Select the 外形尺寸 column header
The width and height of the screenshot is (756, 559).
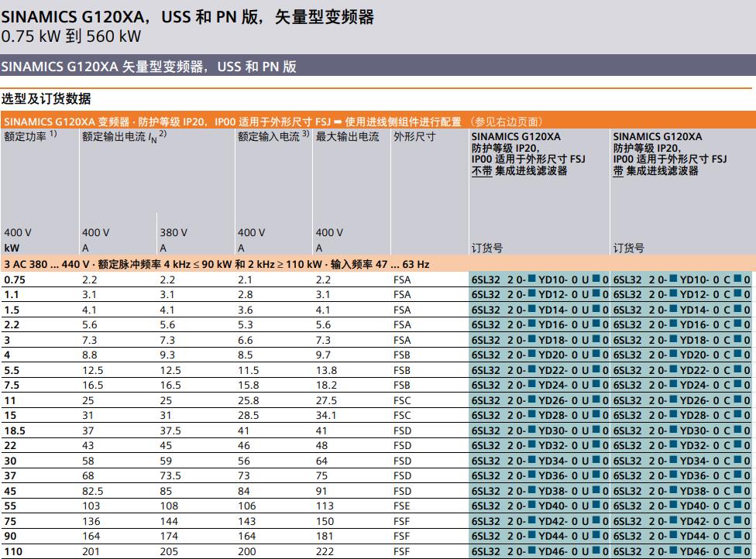click(414, 136)
